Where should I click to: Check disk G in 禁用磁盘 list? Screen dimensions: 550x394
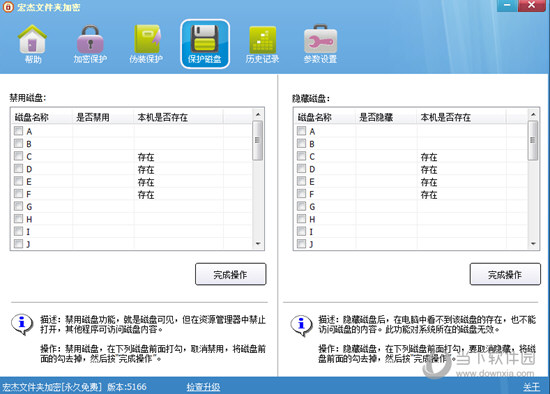18,206
